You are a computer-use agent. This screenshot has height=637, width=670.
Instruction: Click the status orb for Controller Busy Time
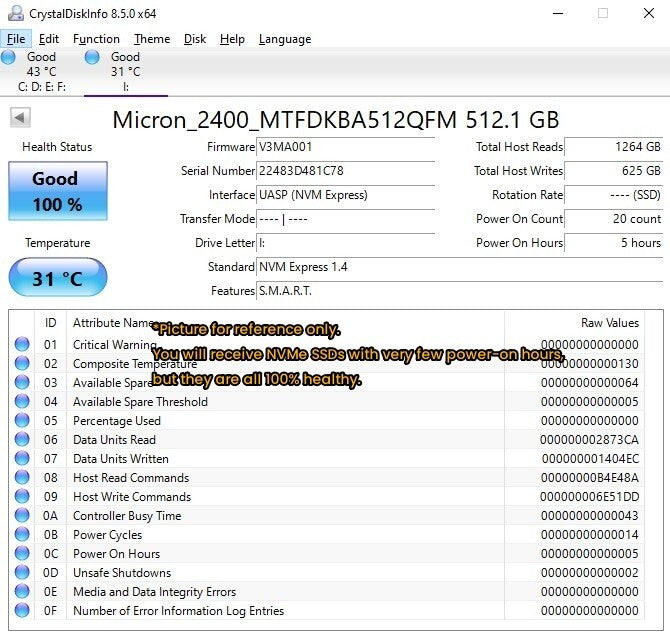[22, 516]
